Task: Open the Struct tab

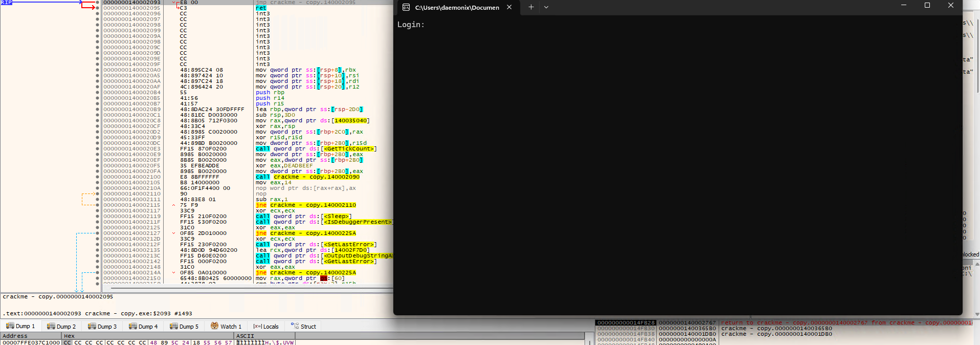Action: 304,326
